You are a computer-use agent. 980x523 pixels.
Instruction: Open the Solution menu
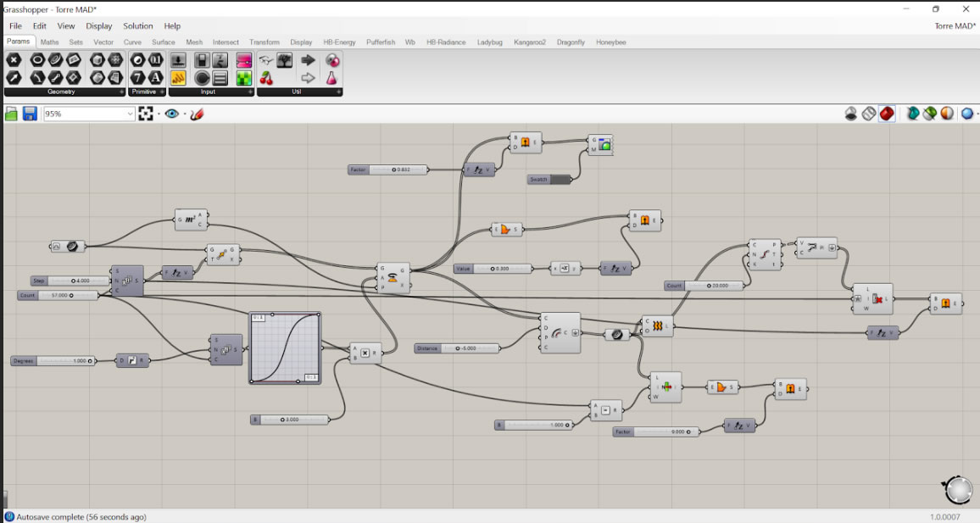(x=138, y=26)
